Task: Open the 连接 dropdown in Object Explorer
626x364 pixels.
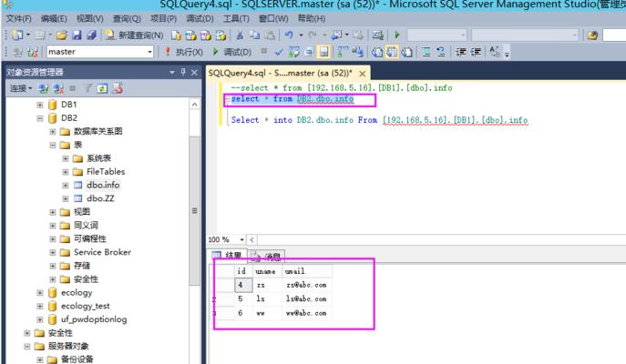Action: tap(21, 88)
